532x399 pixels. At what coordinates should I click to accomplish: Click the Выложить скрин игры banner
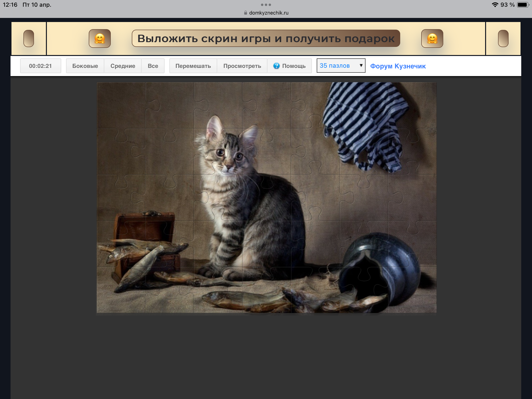tap(266, 39)
